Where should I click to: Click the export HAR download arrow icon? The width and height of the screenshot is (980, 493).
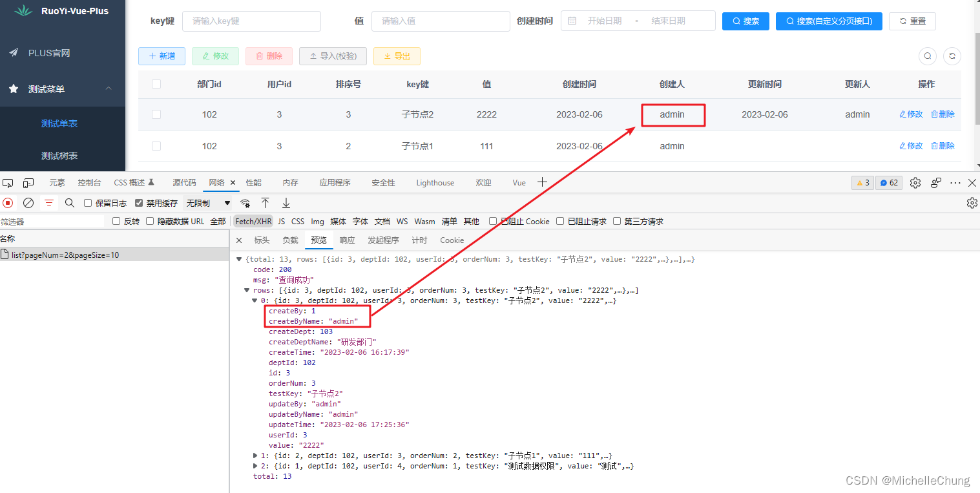pos(286,203)
